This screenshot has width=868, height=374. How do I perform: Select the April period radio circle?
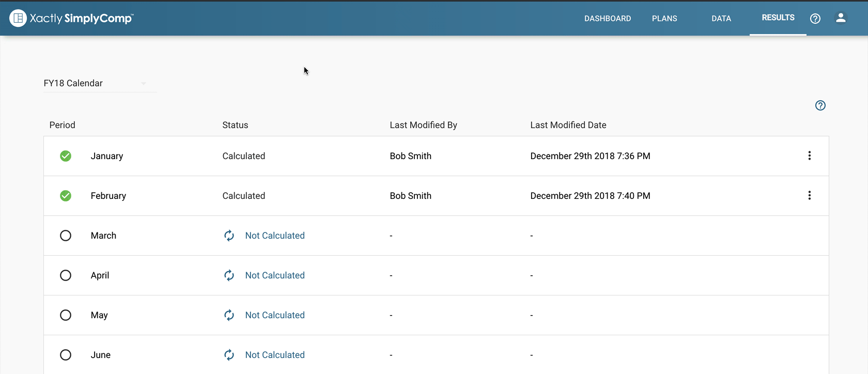tap(66, 275)
